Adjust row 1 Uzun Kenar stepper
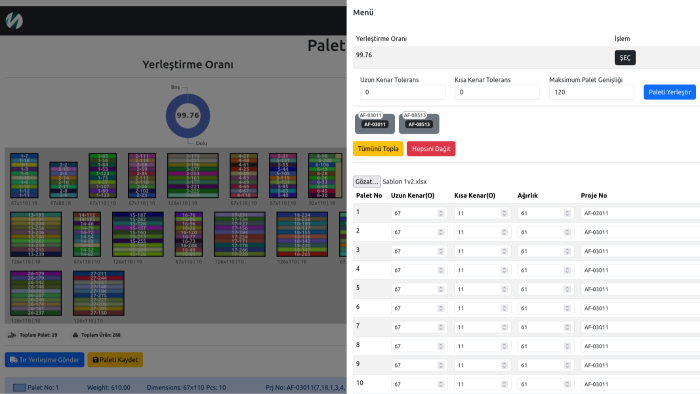Viewport: 700px width, 394px height. (441, 213)
